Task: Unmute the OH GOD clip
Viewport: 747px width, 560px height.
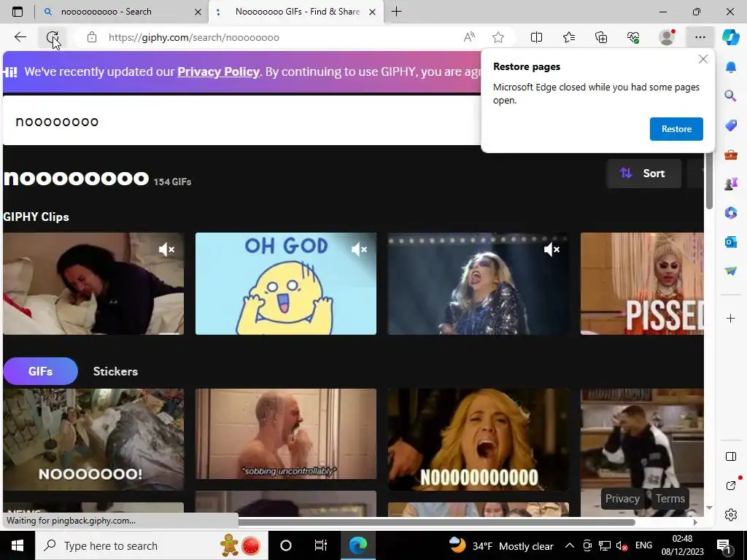Action: coord(359,249)
